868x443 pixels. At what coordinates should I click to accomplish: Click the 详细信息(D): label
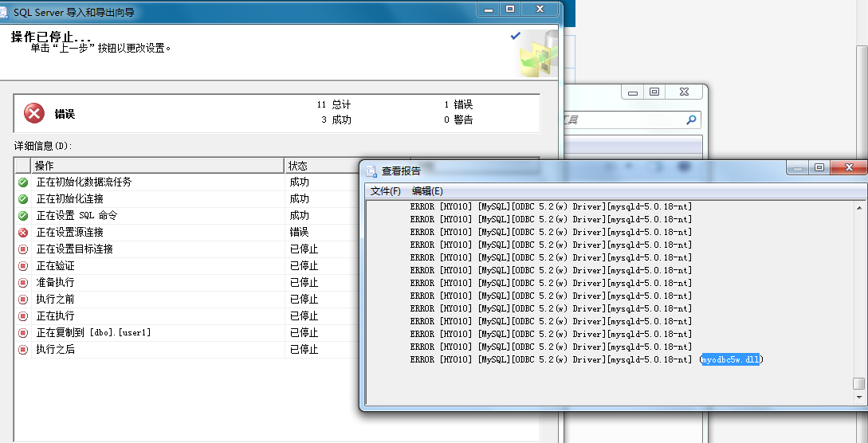click(x=43, y=146)
